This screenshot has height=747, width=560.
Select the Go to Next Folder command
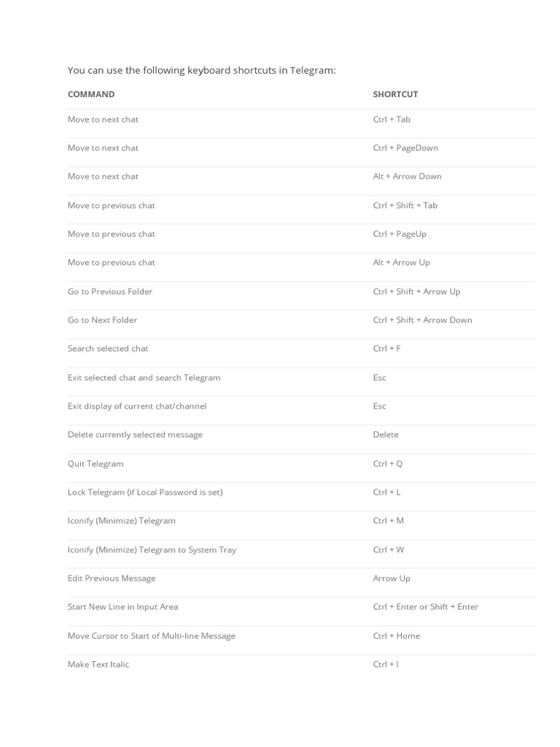(102, 320)
